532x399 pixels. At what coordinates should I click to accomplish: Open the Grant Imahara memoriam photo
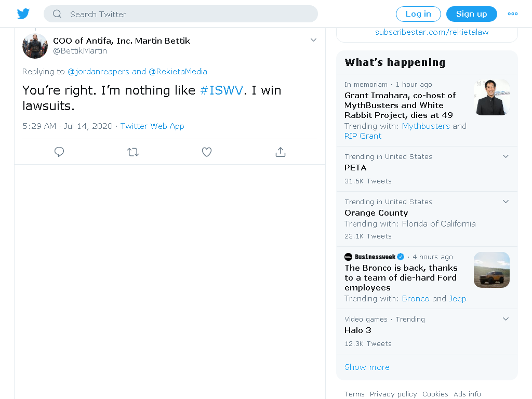491,98
